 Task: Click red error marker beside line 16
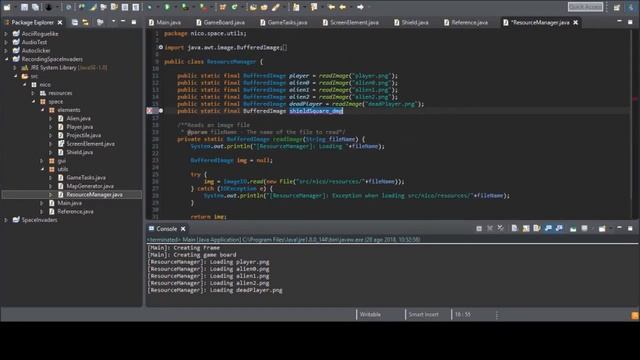point(150,111)
